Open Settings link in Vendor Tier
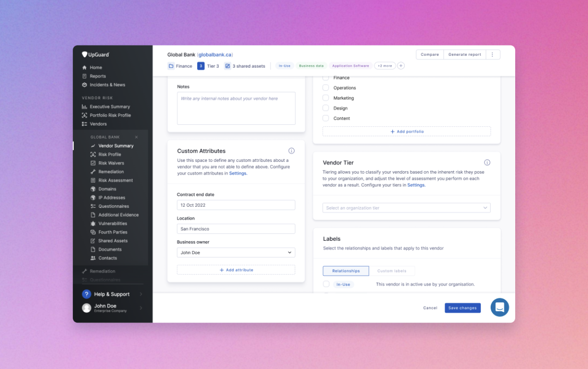588x369 pixels. 416,185
